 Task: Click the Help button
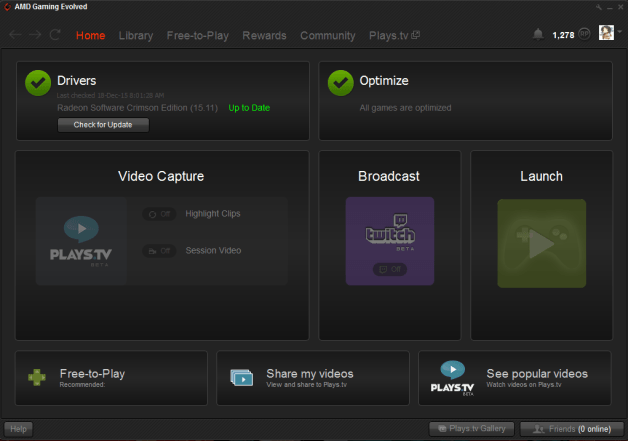click(19, 429)
